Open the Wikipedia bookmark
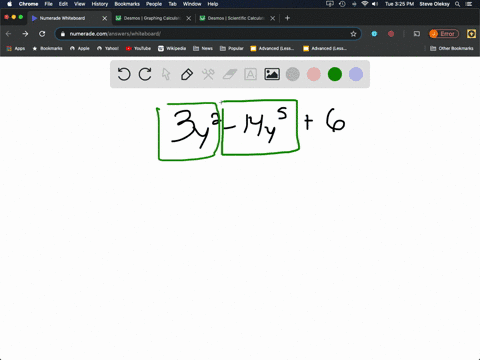Viewport: 480px width, 360px height. [172, 48]
